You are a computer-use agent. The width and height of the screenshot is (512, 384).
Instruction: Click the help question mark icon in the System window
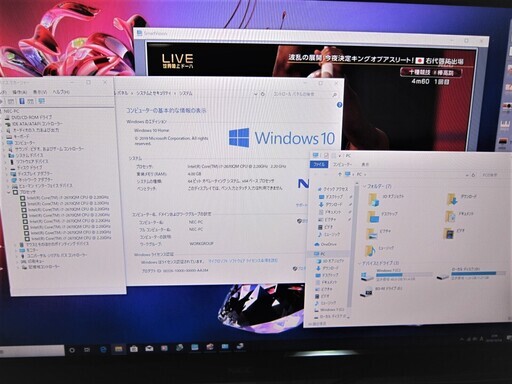coord(339,105)
